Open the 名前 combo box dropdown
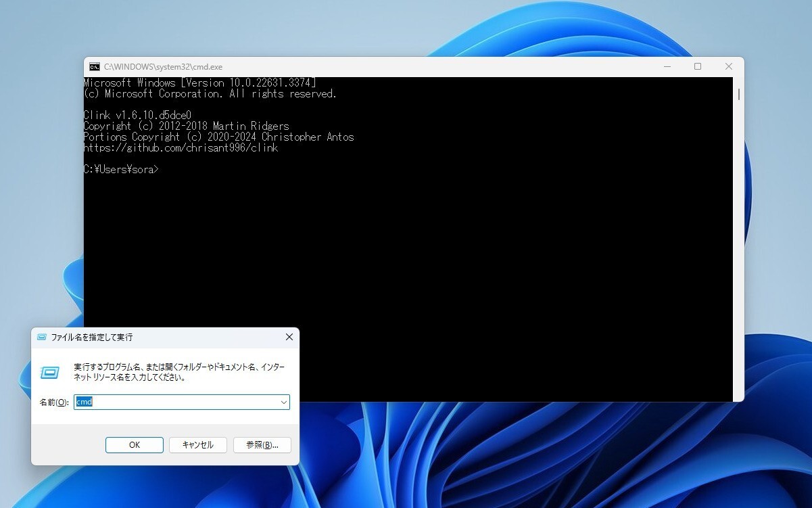The image size is (812, 508). [283, 402]
